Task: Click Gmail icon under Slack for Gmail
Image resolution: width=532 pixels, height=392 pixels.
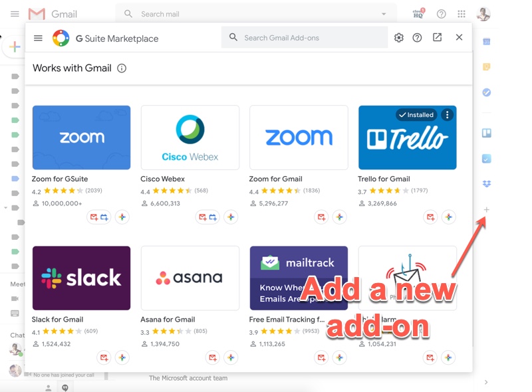Action: click(x=104, y=357)
